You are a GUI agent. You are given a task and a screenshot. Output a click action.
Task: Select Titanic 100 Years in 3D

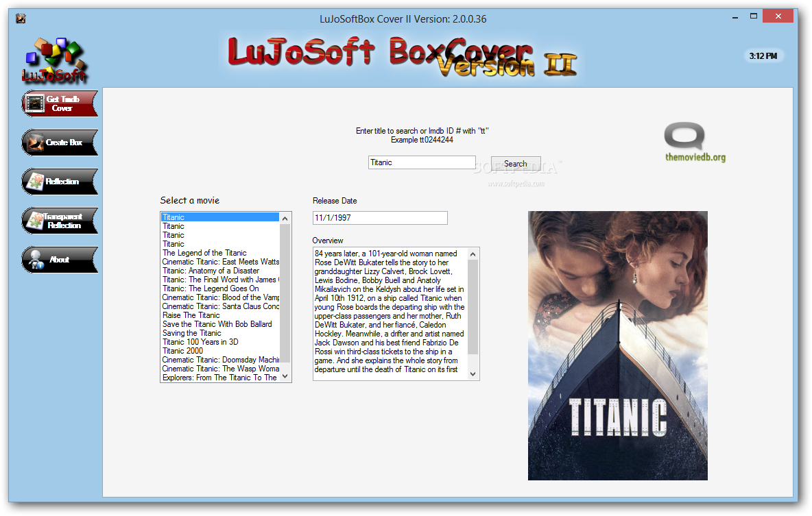point(220,342)
